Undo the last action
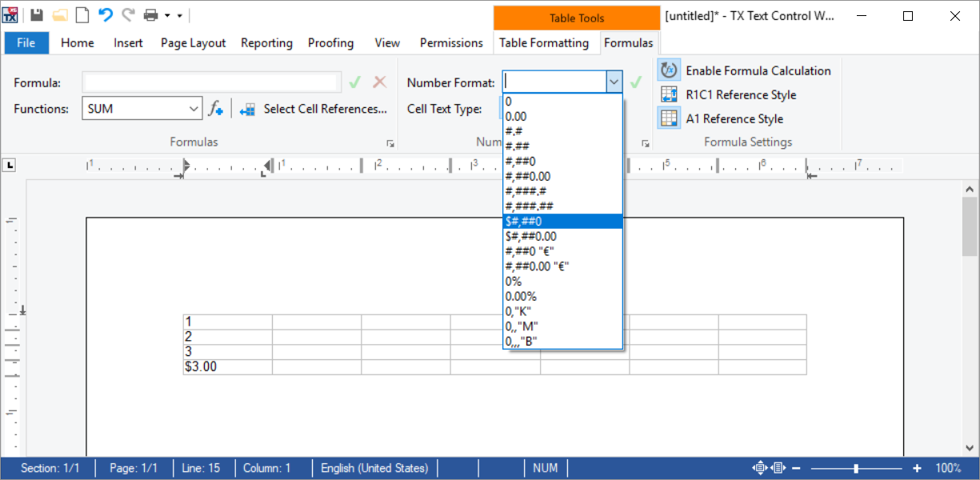This screenshot has height=480, width=980. point(106,14)
